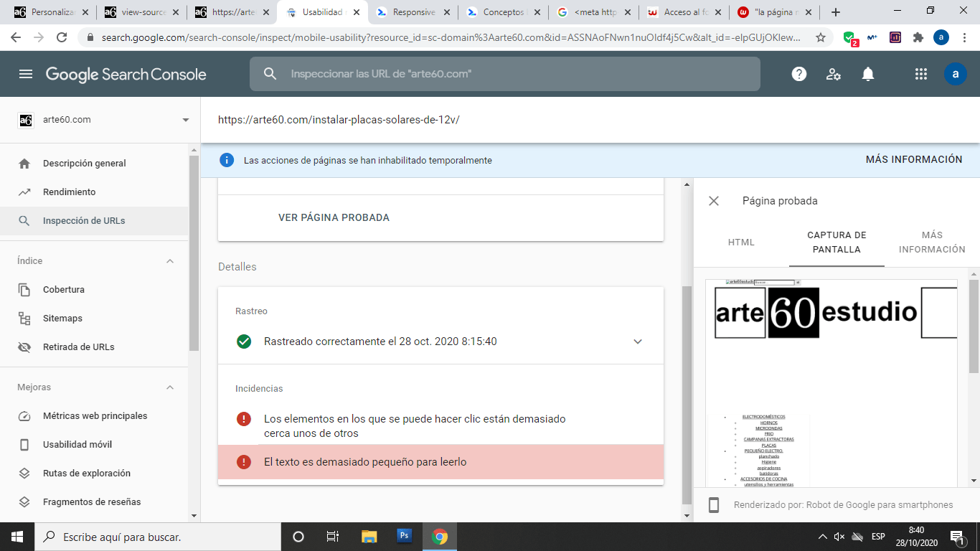
Task: Switch to the Más información tab
Action: pos(932,242)
